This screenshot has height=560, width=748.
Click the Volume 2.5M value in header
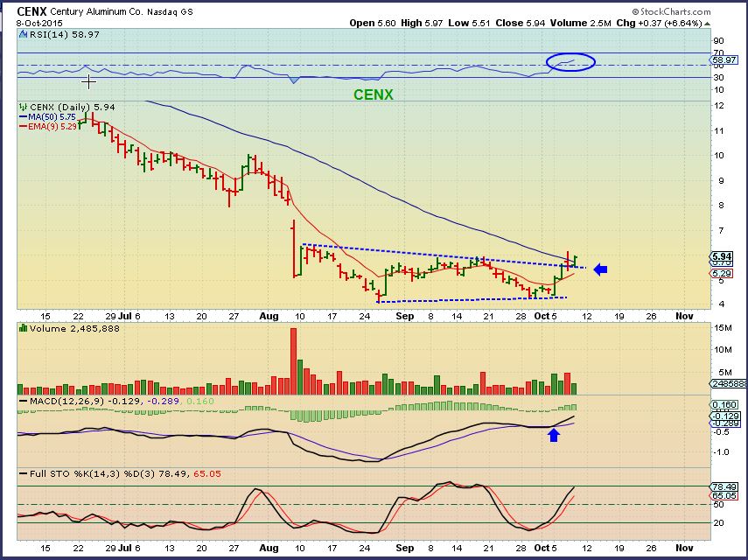pos(581,23)
